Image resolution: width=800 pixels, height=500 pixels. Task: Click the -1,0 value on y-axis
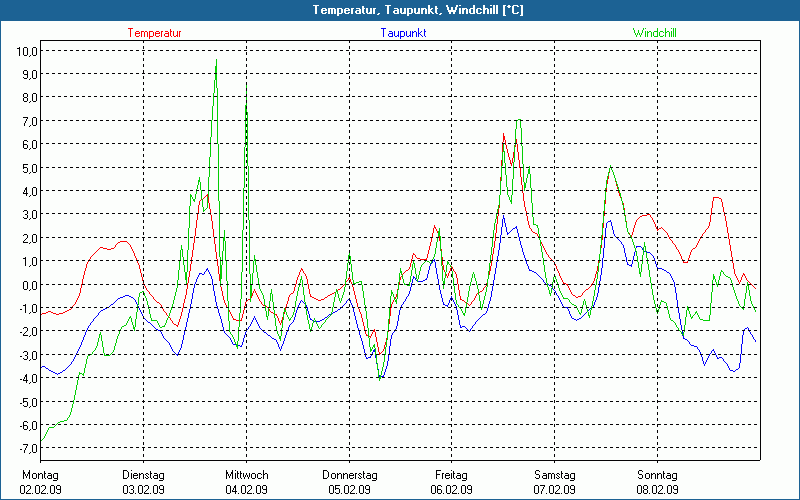[x=28, y=308]
